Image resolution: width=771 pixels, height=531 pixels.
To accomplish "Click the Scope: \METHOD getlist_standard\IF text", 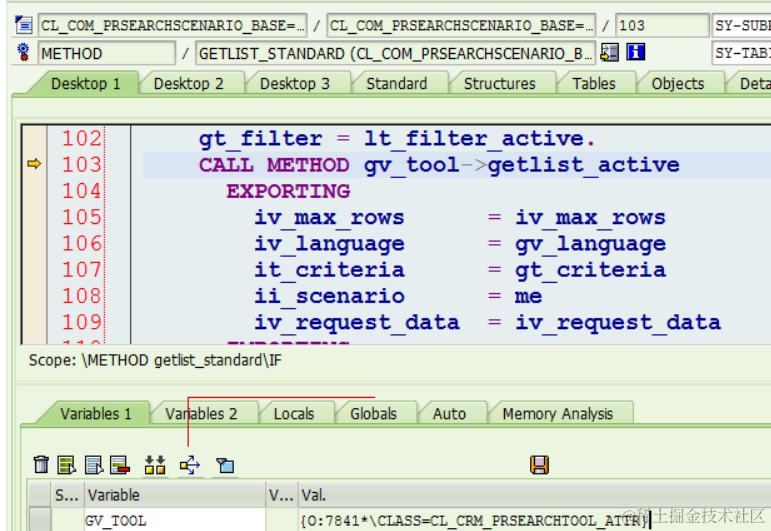I will pos(155,360).
